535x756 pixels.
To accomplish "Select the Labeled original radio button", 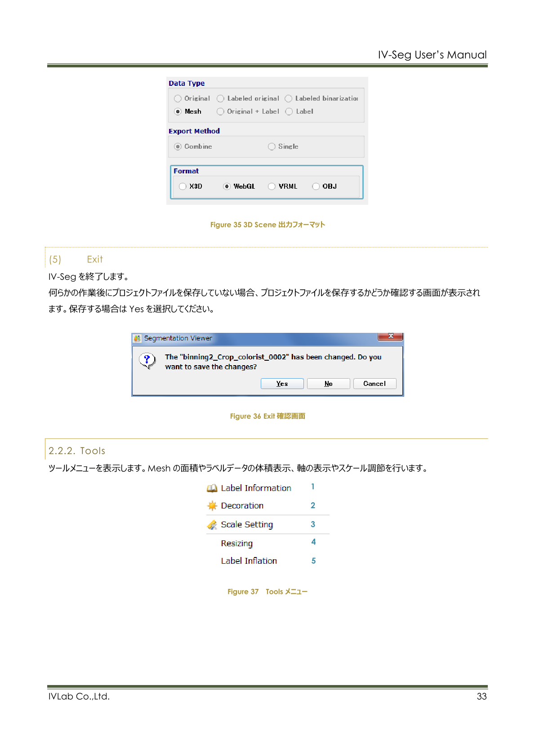I will pos(220,98).
